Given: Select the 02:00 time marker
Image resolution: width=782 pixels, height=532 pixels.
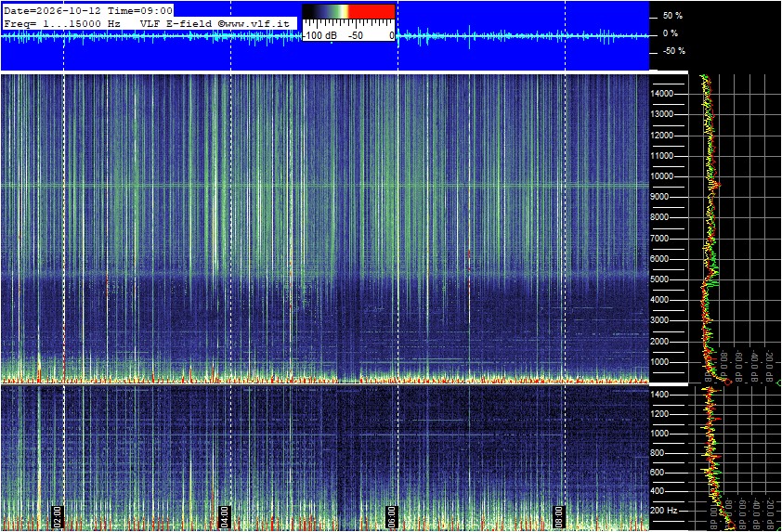Looking at the screenshot, I should 58,516.
